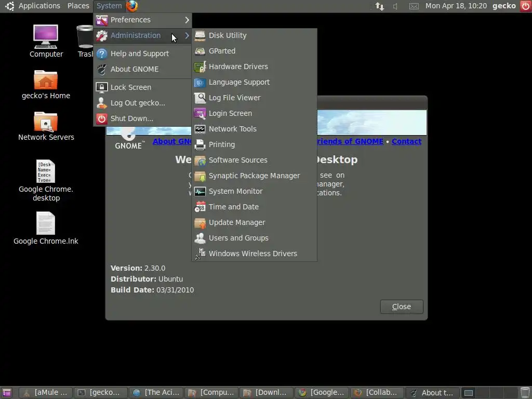Select Language Support menu item
Viewport: 532px width, 399px height.
(254, 82)
